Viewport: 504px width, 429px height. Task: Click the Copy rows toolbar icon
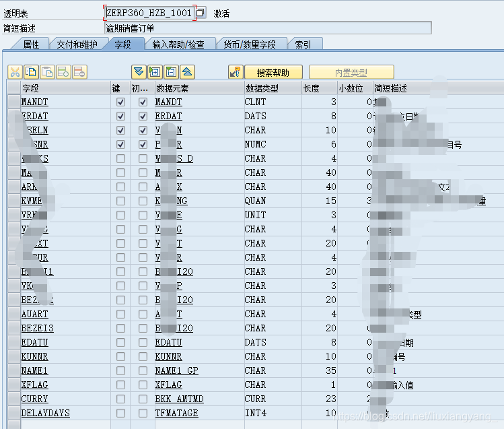31,72
